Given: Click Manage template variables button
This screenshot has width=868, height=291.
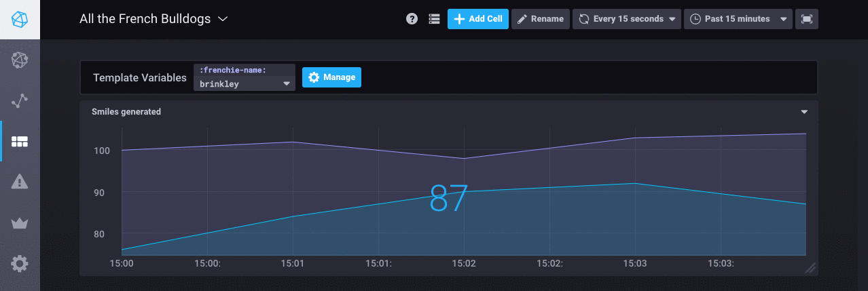Looking at the screenshot, I should coord(331,77).
